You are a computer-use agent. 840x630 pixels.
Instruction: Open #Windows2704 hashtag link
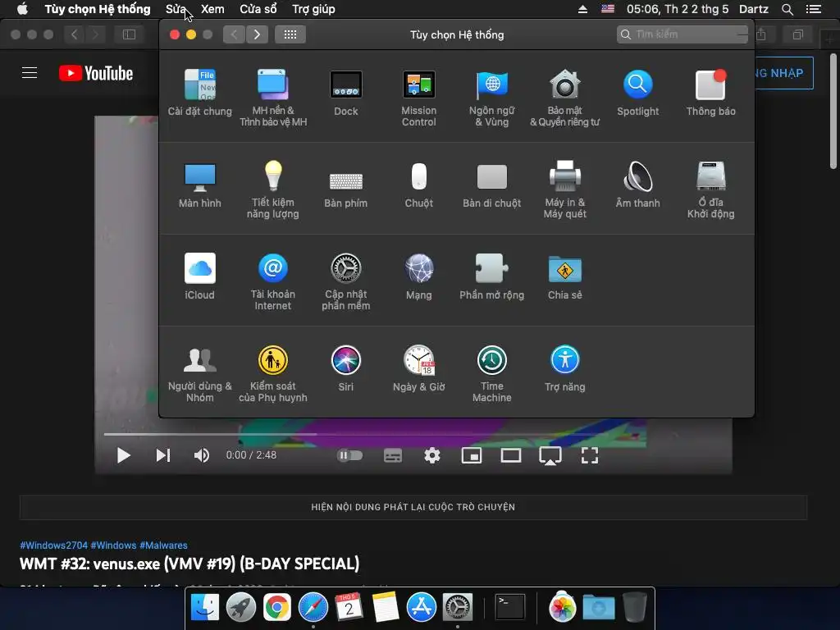[53, 546]
